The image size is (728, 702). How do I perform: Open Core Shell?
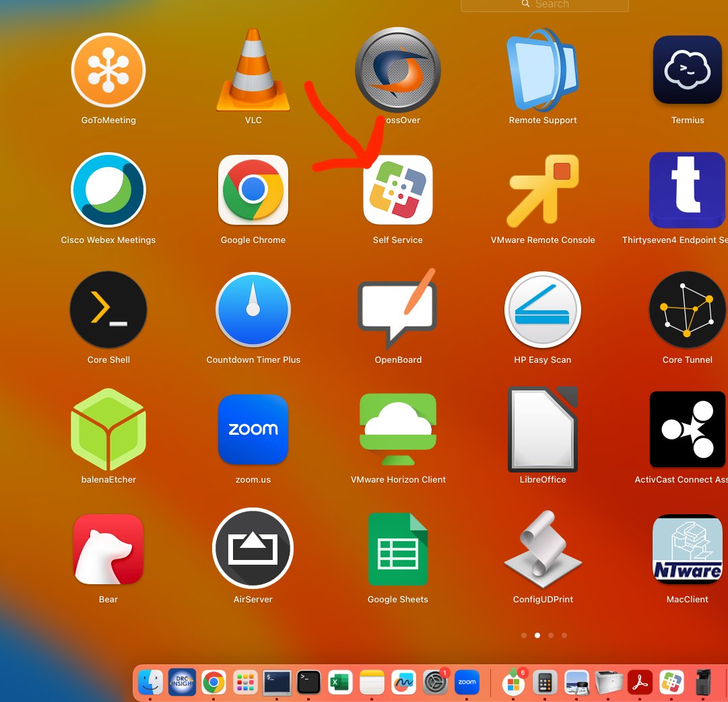click(108, 310)
